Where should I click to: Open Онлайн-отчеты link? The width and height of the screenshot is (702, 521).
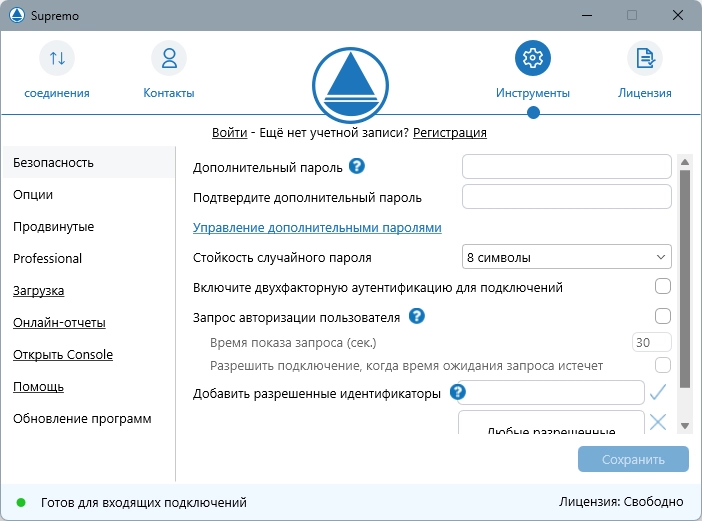(59, 322)
